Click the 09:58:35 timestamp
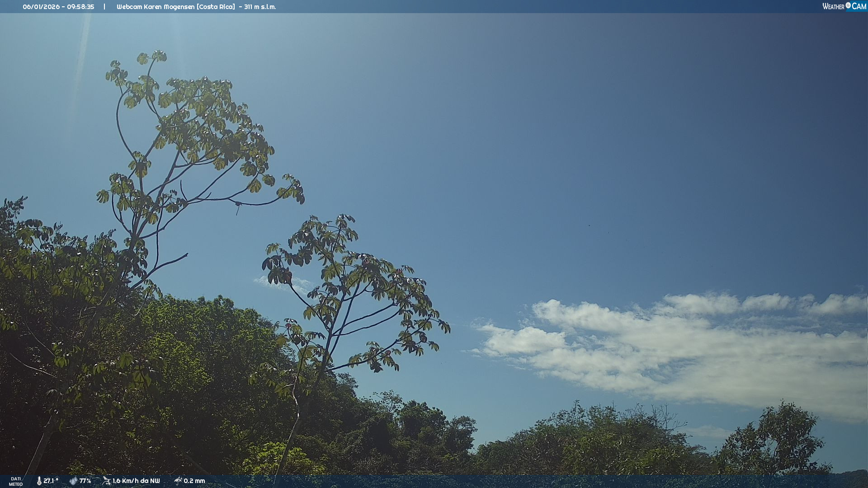 coord(80,7)
